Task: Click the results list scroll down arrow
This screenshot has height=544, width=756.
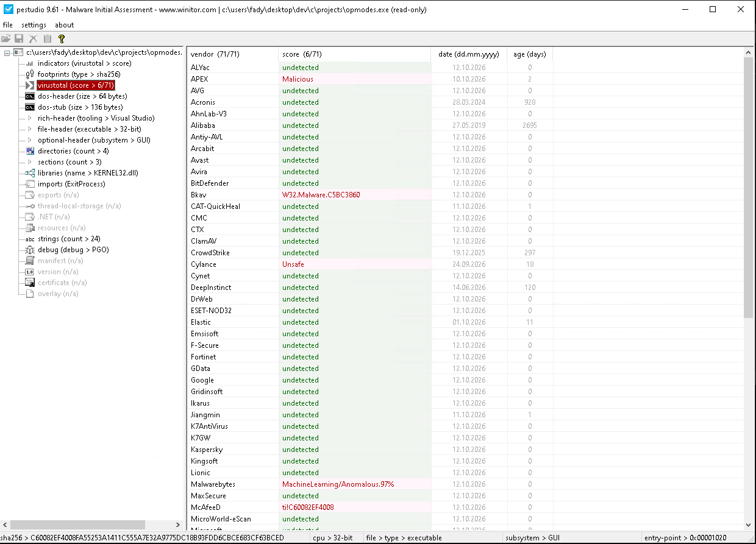Action: click(x=749, y=525)
